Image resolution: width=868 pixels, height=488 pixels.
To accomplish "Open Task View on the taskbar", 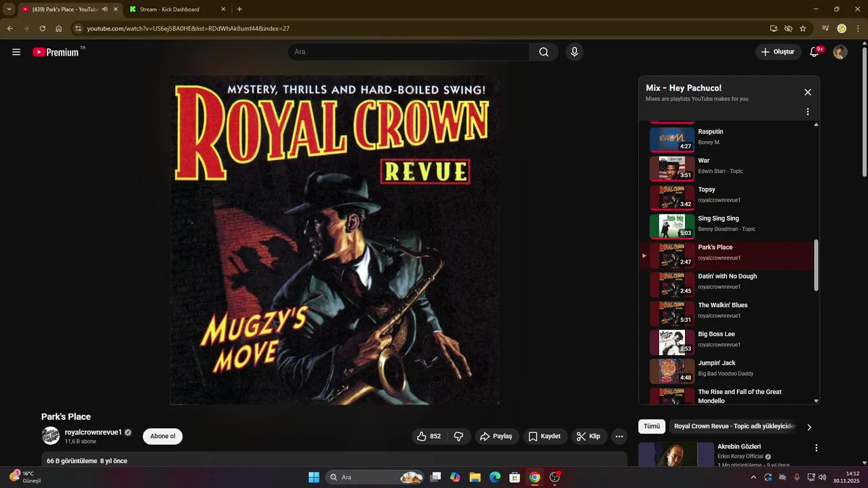I will [x=435, y=477].
